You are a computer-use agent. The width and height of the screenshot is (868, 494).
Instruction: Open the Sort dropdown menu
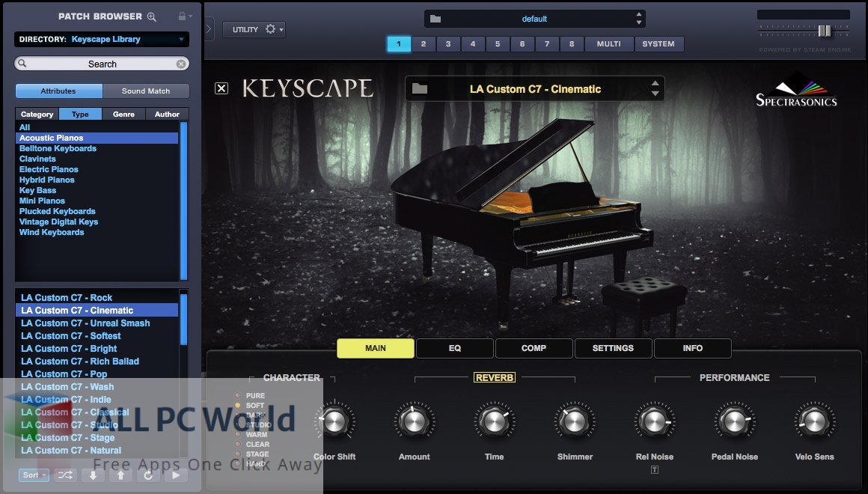(x=34, y=475)
